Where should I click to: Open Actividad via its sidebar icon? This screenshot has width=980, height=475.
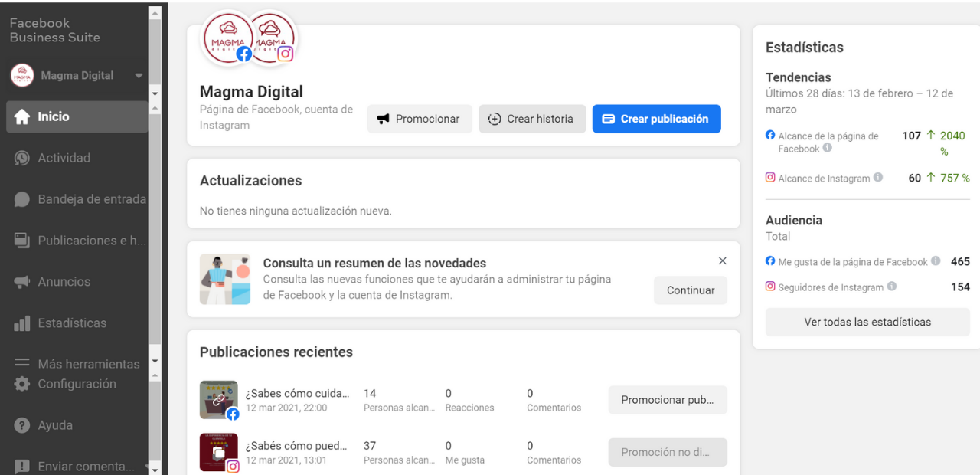coord(22,159)
